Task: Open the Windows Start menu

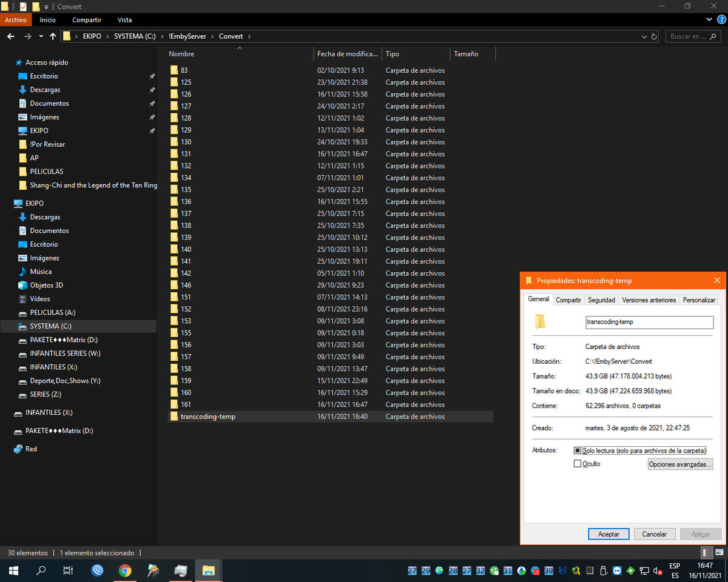Action: pyautogui.click(x=13, y=570)
